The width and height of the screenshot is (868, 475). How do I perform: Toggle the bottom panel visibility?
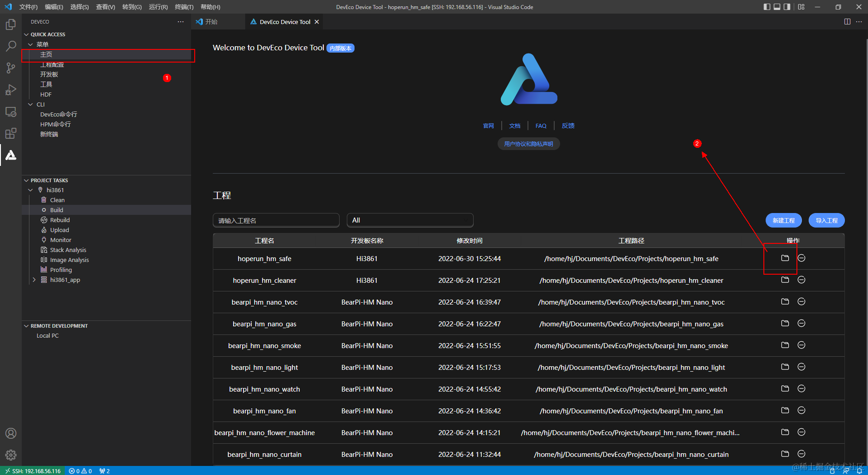777,7
